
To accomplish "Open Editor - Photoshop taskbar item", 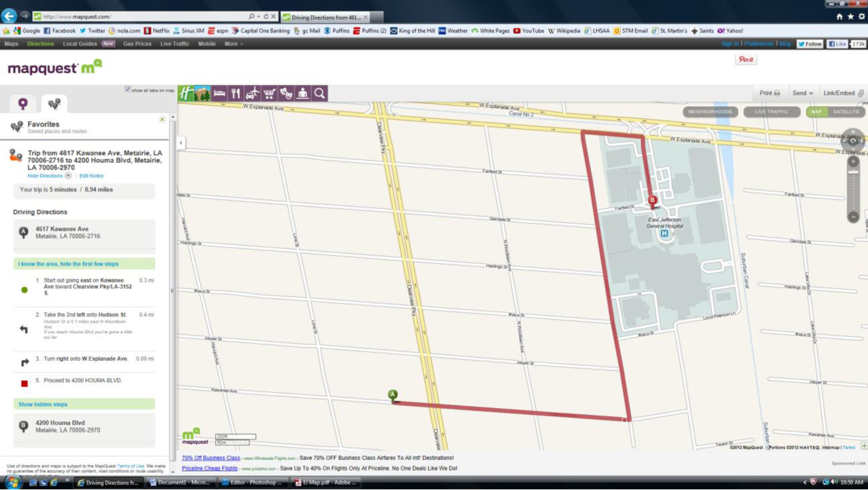I will point(252,482).
